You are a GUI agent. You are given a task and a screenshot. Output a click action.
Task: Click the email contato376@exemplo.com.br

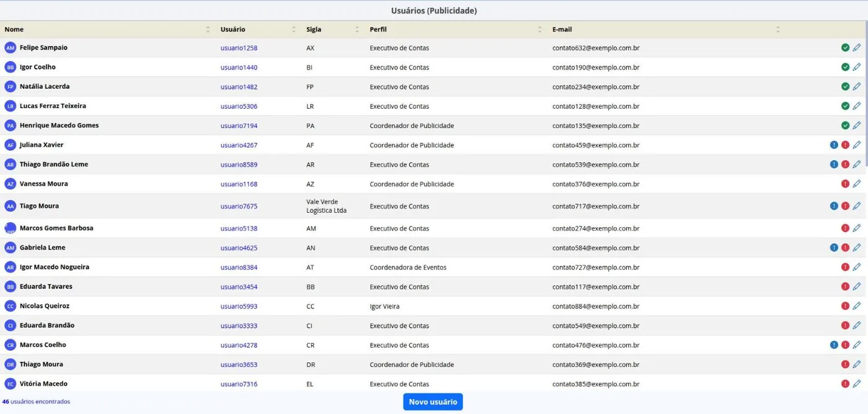tap(596, 184)
